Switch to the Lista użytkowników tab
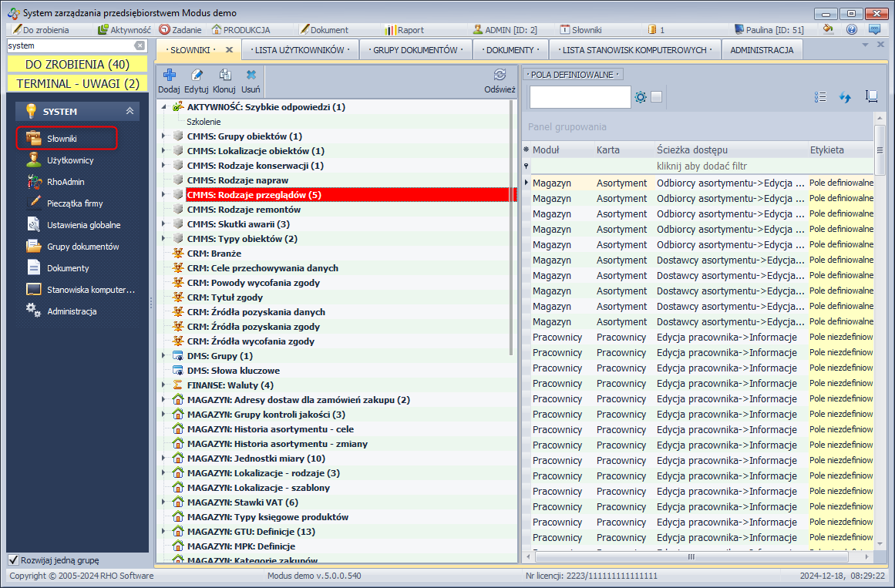This screenshot has width=895, height=588. click(x=299, y=50)
